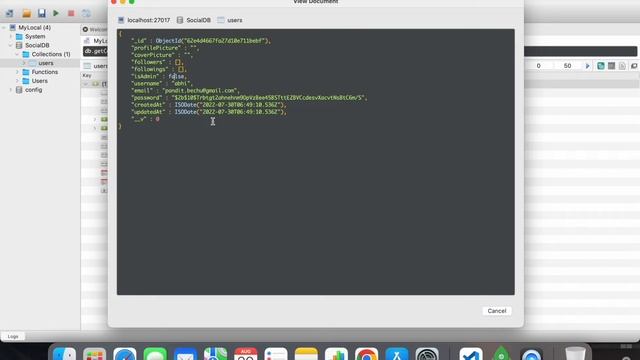Open the Welcome tab in main window

coord(95,29)
